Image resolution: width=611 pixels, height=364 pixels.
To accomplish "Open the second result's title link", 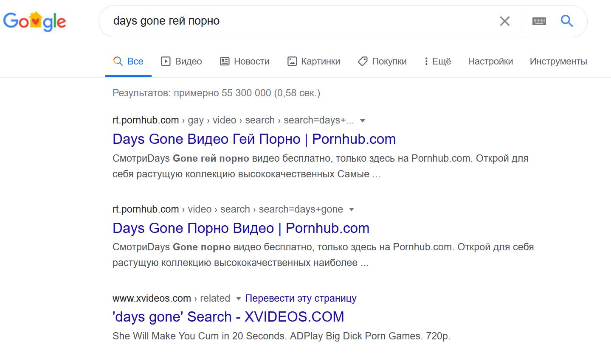I will point(241,228).
